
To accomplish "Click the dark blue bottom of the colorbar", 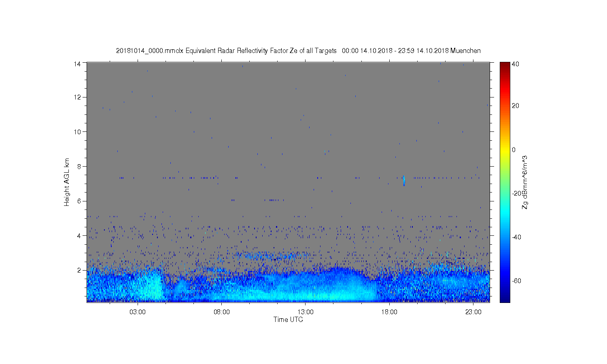I will pos(505,298).
